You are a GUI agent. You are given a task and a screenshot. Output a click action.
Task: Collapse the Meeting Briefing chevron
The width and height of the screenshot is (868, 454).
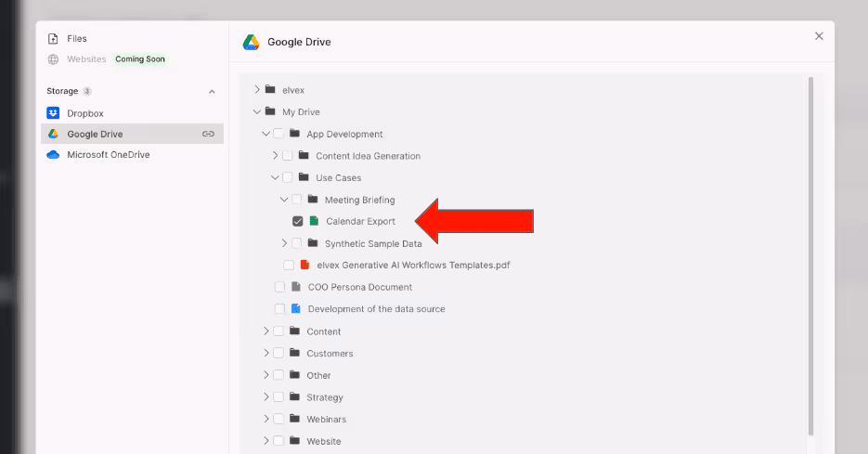coord(284,200)
